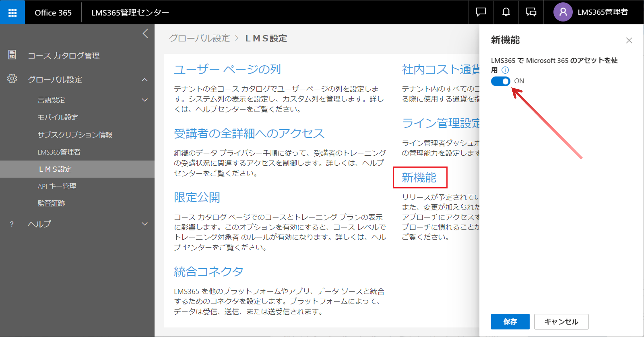Select グローバル設定 in sidebar
Screen dimensions: 644x337
[x=55, y=79]
